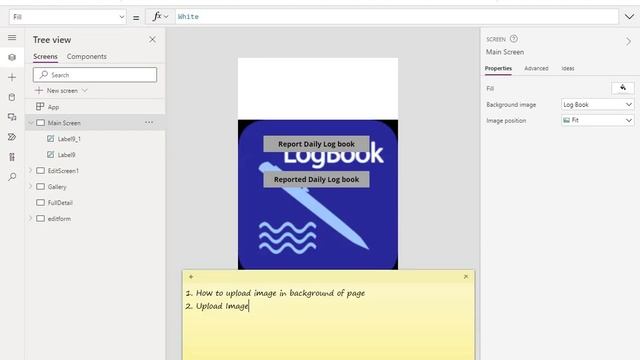This screenshot has width=640, height=360.
Task: Expand the formula bar with chevron
Action: [629, 17]
